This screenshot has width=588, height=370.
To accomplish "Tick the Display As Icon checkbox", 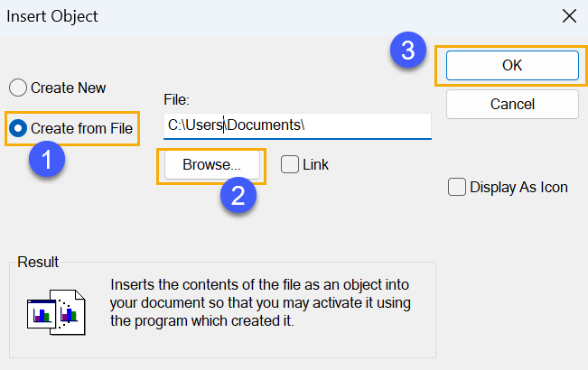I will (x=457, y=187).
